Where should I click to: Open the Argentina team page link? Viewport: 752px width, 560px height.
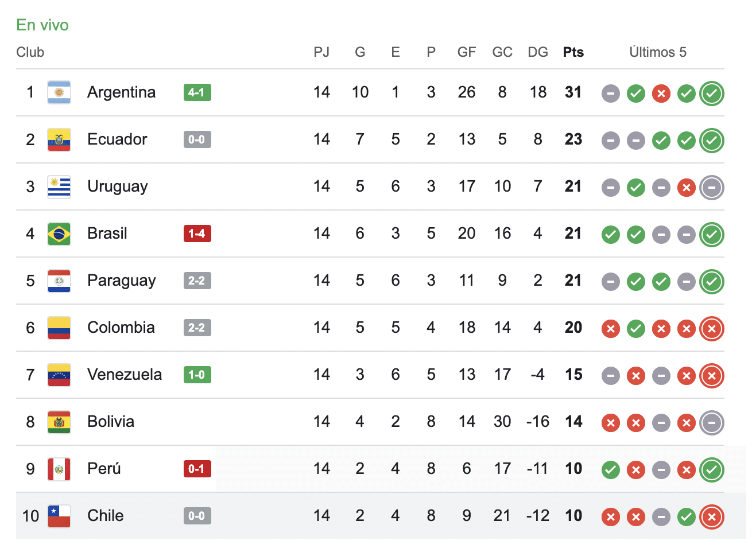tap(121, 92)
